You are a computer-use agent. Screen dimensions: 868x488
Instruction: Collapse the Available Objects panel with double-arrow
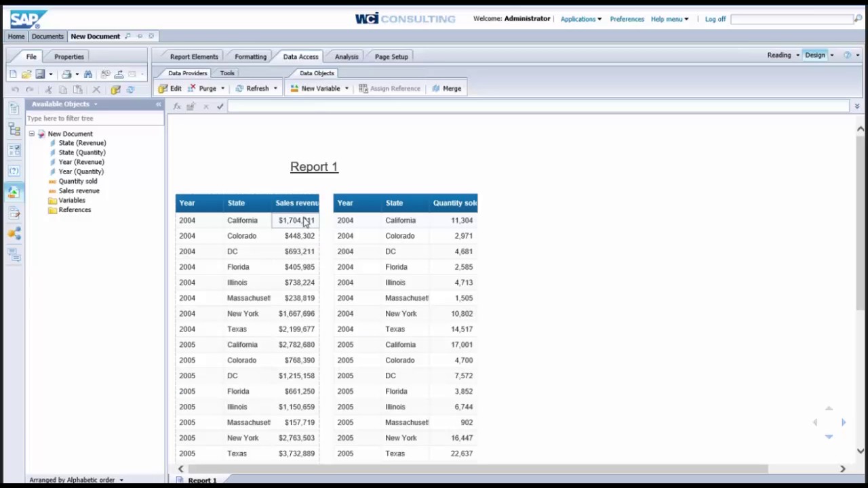coord(159,104)
